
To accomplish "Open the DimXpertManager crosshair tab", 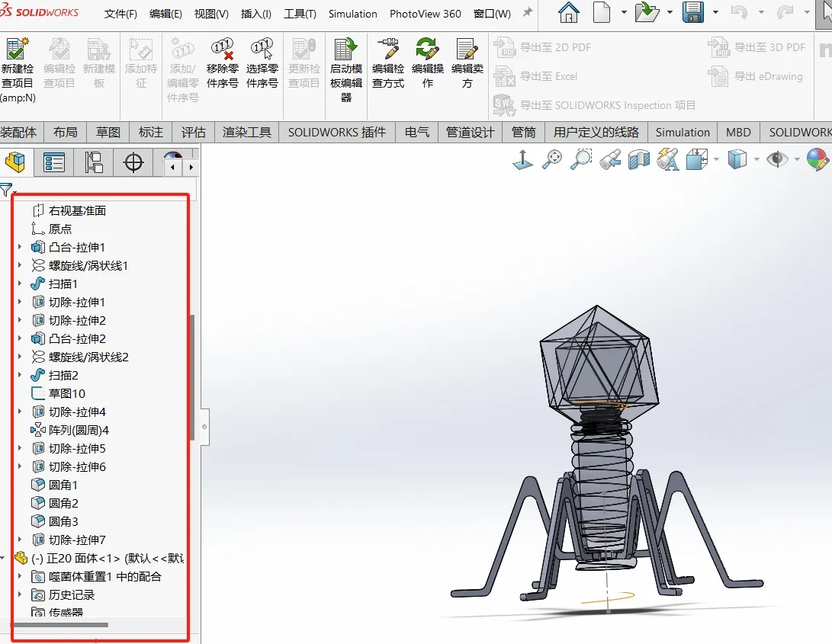I will [x=133, y=162].
